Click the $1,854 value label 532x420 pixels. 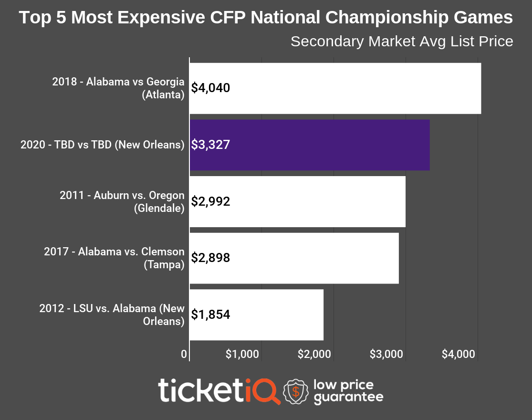tap(210, 315)
